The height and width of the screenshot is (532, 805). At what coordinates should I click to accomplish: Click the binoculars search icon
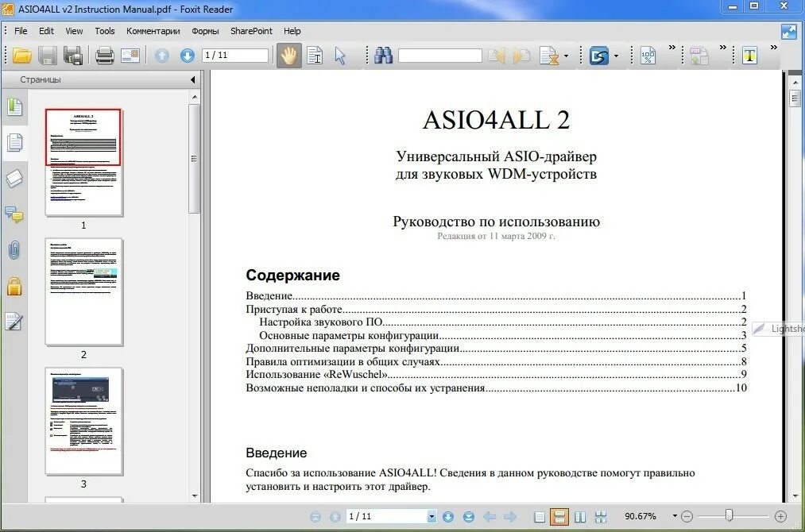pos(383,55)
